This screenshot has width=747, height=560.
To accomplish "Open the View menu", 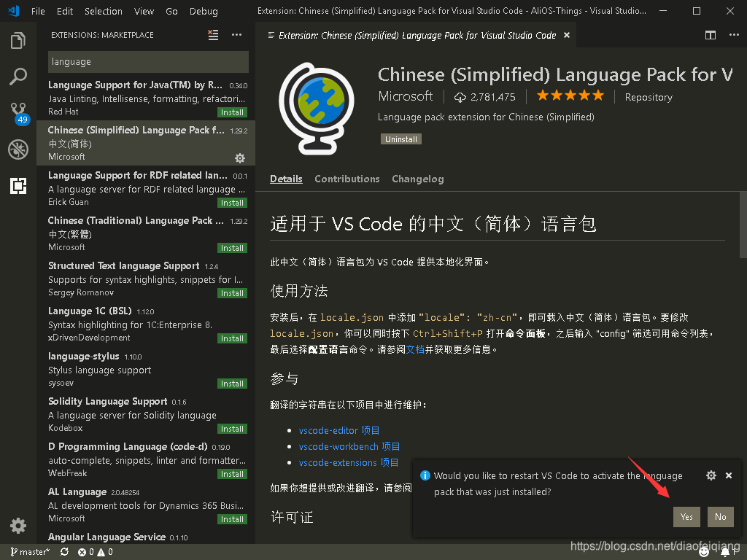I will pos(144,11).
